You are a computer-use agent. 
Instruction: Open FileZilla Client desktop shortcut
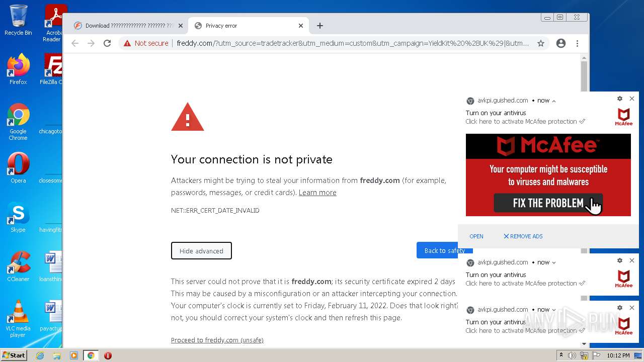[52, 69]
